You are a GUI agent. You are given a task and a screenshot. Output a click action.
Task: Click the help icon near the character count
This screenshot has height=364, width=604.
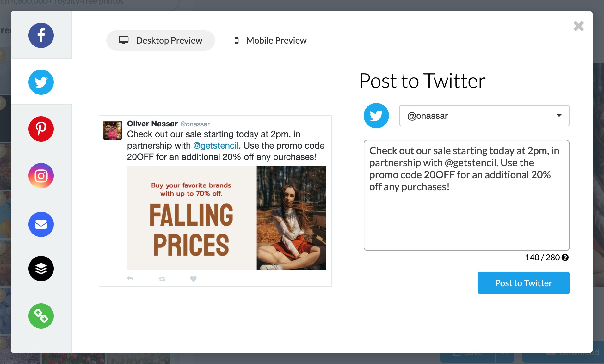click(565, 258)
